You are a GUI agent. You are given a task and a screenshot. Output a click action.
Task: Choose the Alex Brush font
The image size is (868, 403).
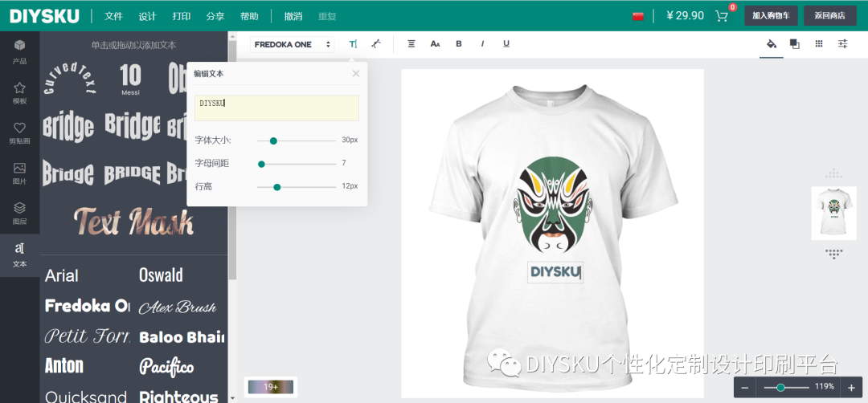pos(177,307)
